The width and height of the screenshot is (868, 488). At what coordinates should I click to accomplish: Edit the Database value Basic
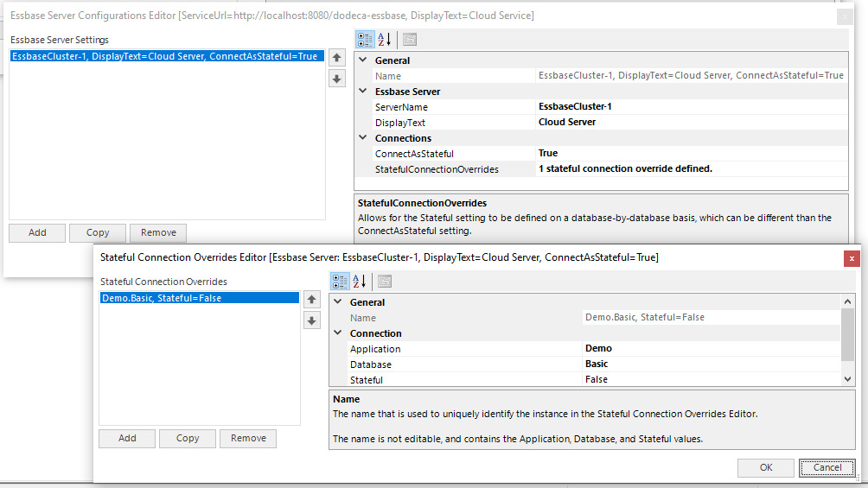[712, 364]
